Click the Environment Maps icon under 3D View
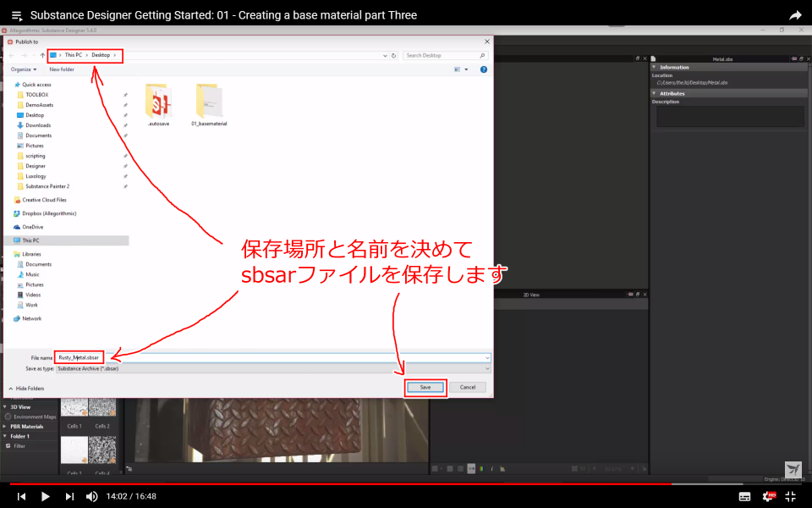Viewport: 812px width, 508px height. click(8, 417)
